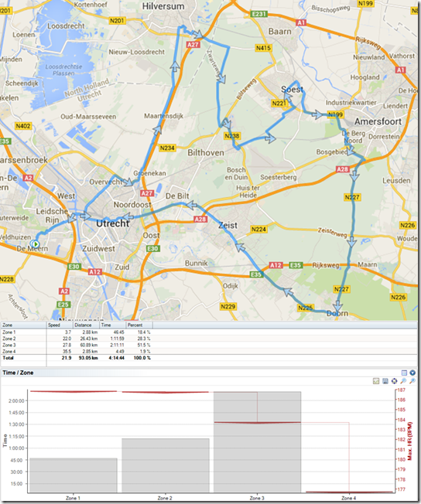Viewport: 421px width, 504px height.
Task: Click the chart image export icon
Action: pyautogui.click(x=376, y=381)
